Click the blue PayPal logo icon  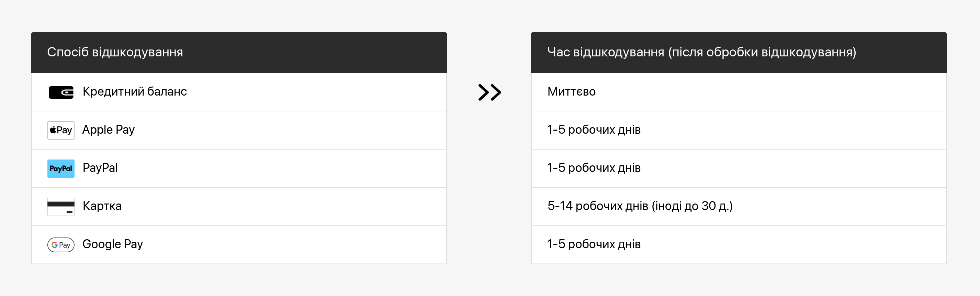[61, 168]
